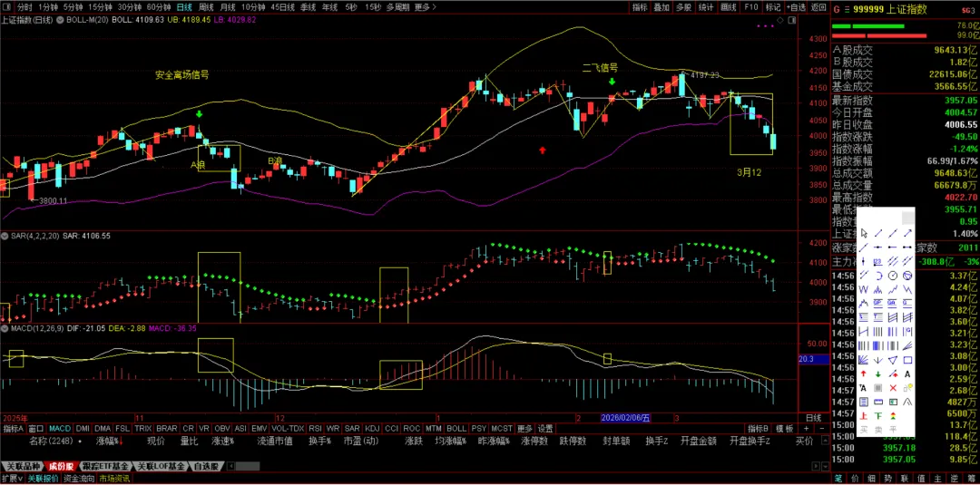
Task: Toggle the KDJ indicator
Action: pyautogui.click(x=372, y=429)
